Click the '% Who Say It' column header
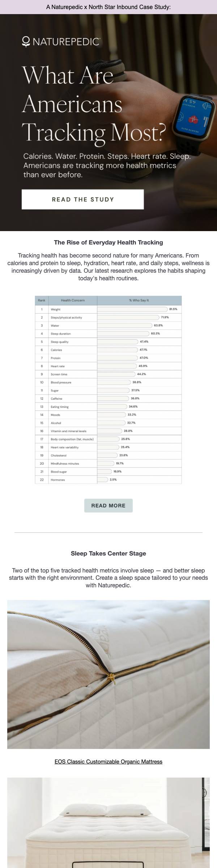 pyautogui.click(x=139, y=300)
